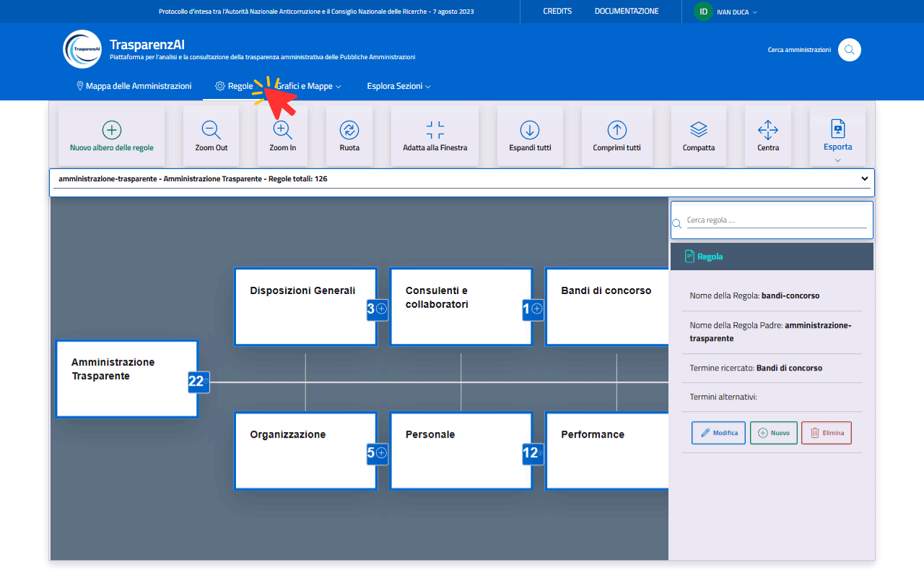Expand all nodes with Espandi tutti
The width and height of the screenshot is (924, 578).
(x=530, y=130)
